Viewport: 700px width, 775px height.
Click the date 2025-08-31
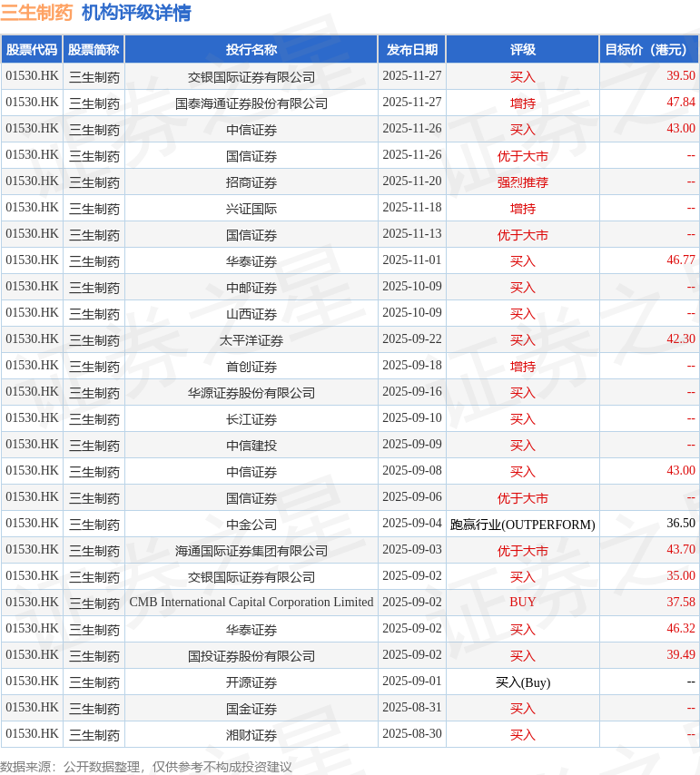tap(412, 707)
